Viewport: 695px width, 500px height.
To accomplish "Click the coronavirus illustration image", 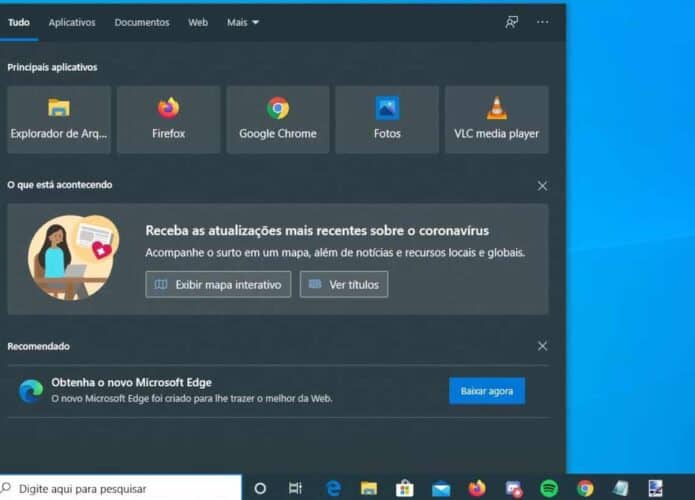I will coord(74,258).
